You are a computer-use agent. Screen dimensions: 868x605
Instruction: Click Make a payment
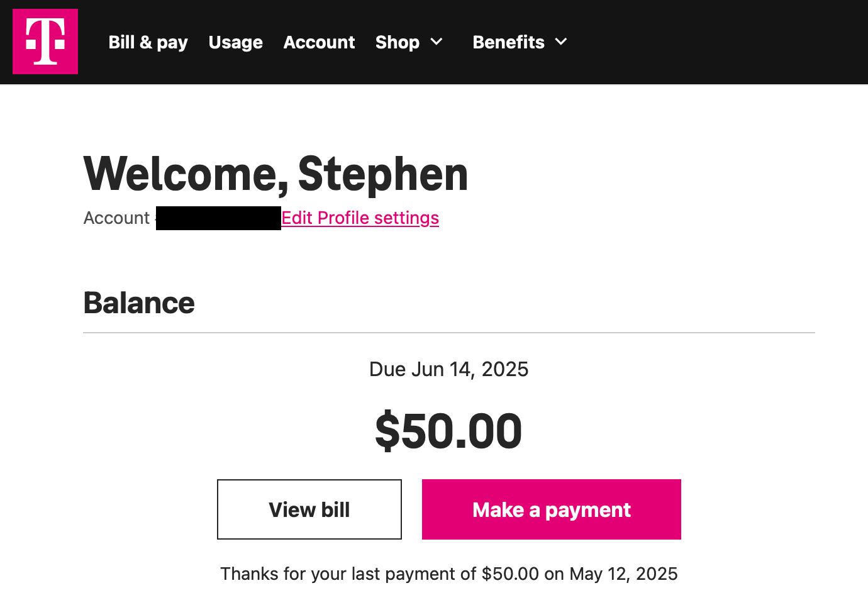click(x=551, y=509)
